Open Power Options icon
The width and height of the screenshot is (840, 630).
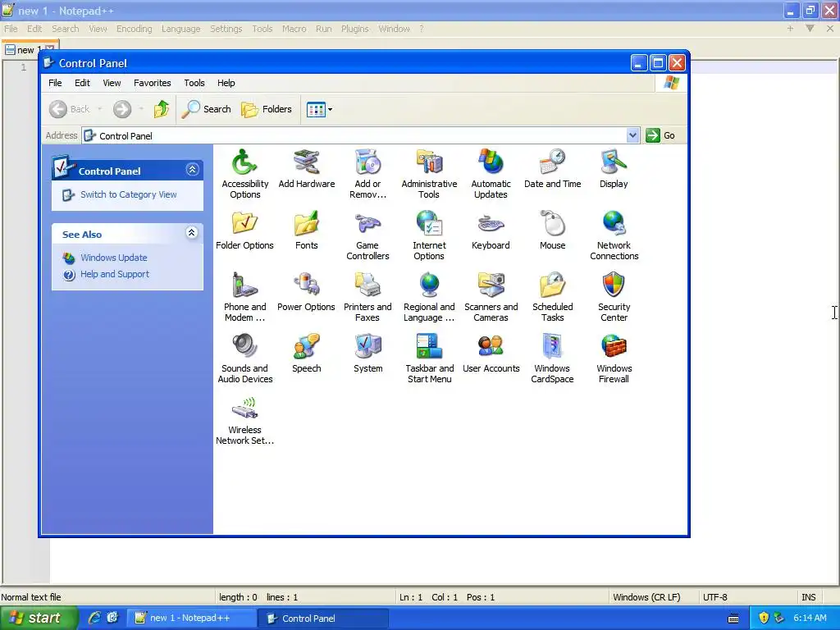click(x=307, y=291)
